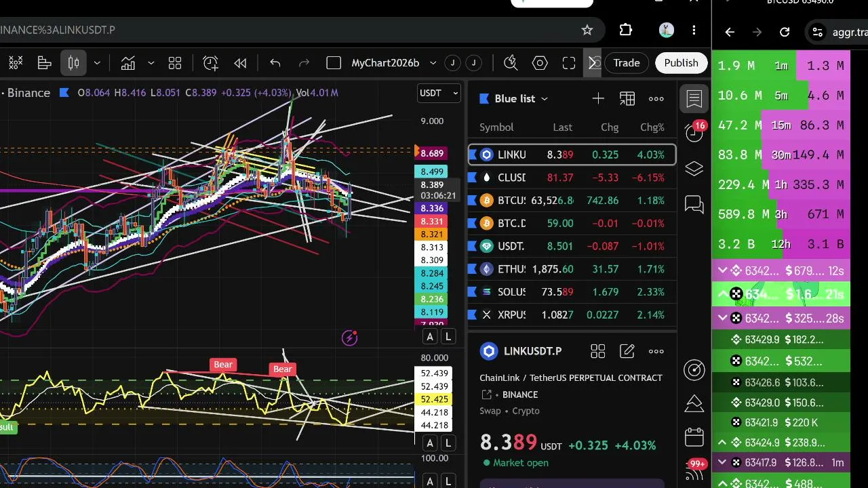Viewport: 868px width, 488px height.
Task: Open the indicator templates grid icon
Action: (x=175, y=63)
